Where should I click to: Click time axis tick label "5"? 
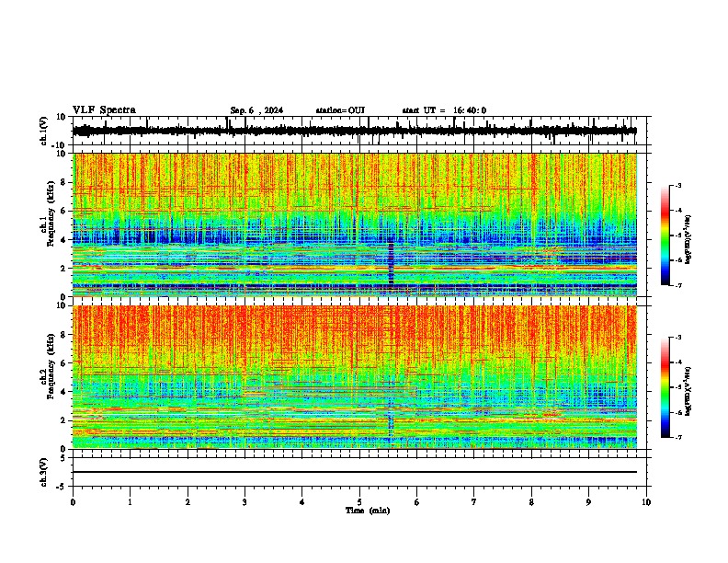[x=359, y=502]
